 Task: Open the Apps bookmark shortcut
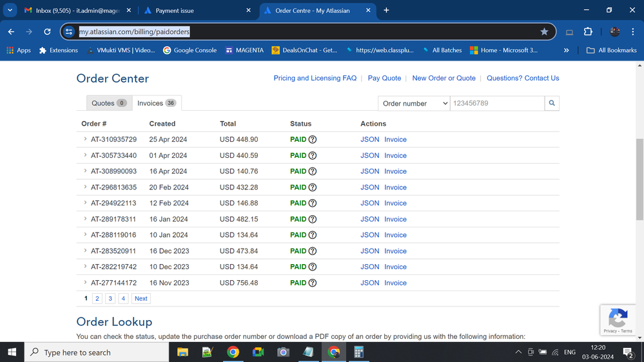pyautogui.click(x=19, y=50)
